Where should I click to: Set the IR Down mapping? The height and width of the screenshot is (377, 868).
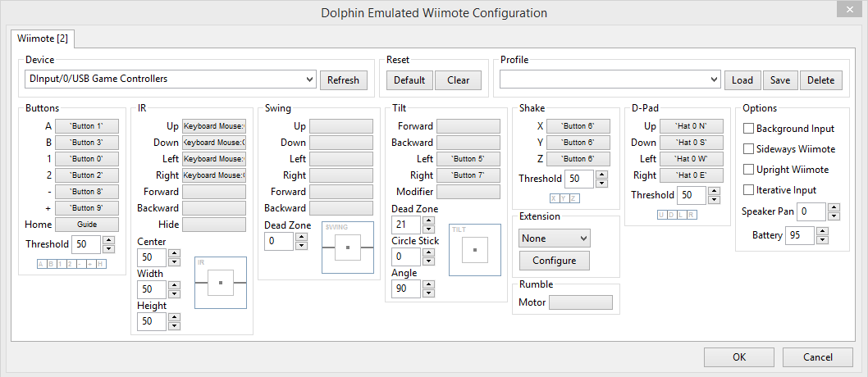coord(214,143)
